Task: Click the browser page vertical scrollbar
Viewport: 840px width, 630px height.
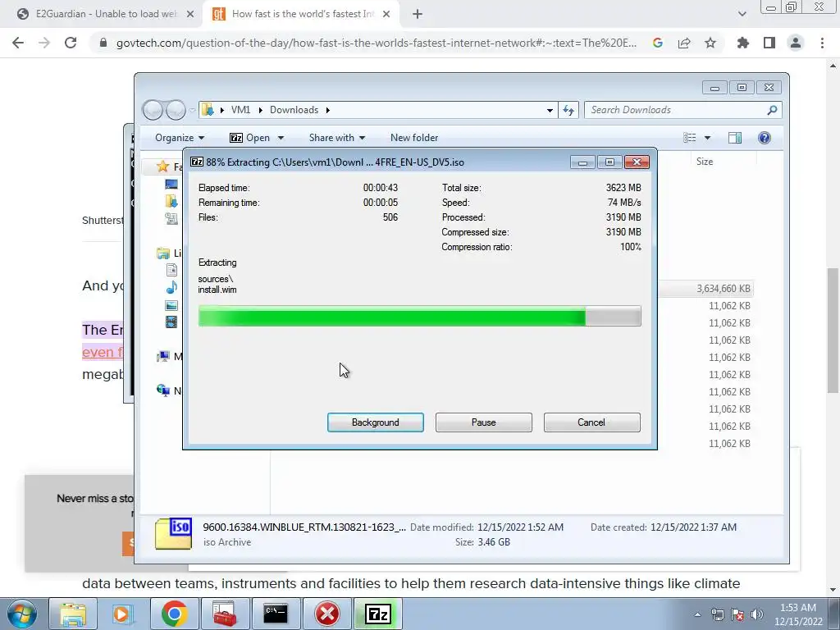Action: click(x=833, y=330)
